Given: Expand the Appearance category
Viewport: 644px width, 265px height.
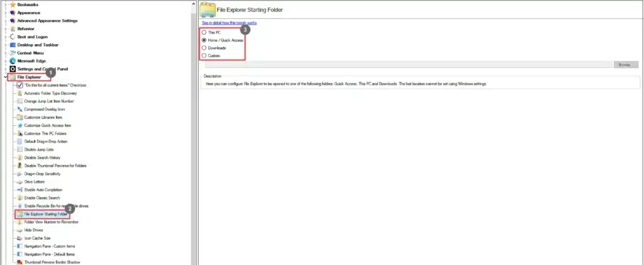Looking at the screenshot, I should tap(6, 13).
